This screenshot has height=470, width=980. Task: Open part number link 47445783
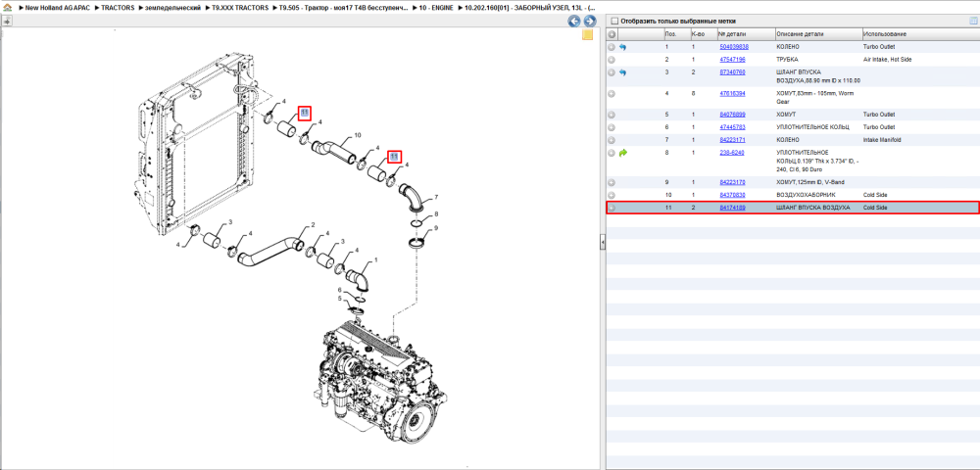click(x=732, y=127)
